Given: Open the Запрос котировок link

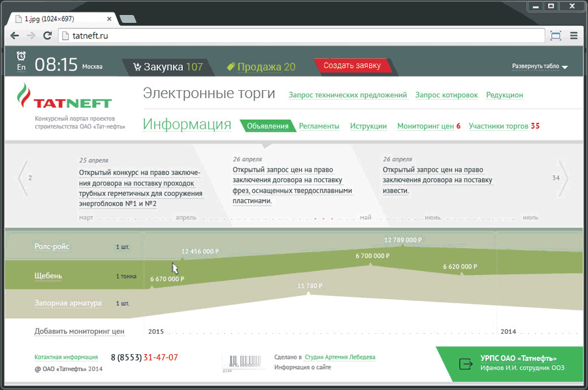Looking at the screenshot, I should click(446, 95).
